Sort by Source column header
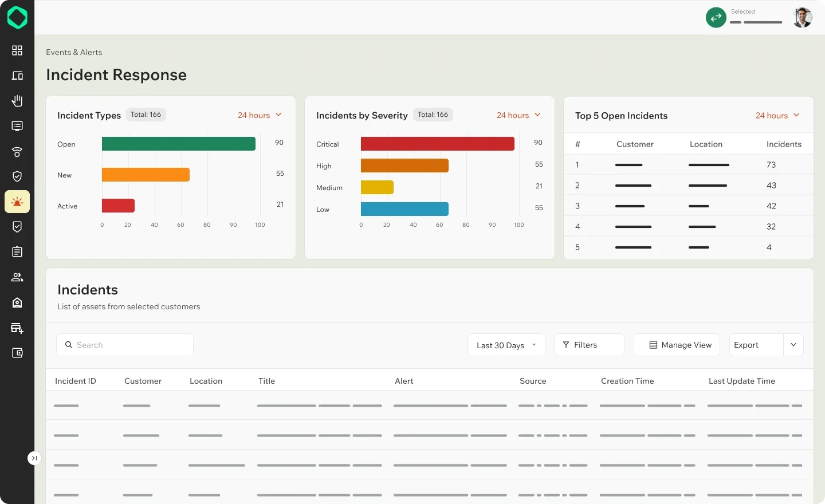Image resolution: width=825 pixels, height=504 pixels. [x=533, y=381]
